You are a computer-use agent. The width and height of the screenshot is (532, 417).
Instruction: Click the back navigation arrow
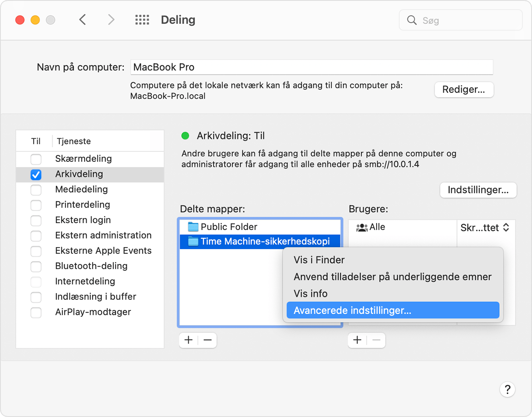click(x=82, y=20)
